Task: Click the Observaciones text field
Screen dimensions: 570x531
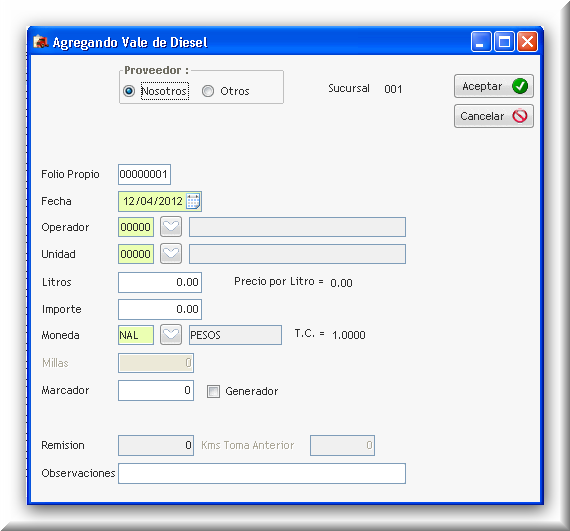Action: 262,473
